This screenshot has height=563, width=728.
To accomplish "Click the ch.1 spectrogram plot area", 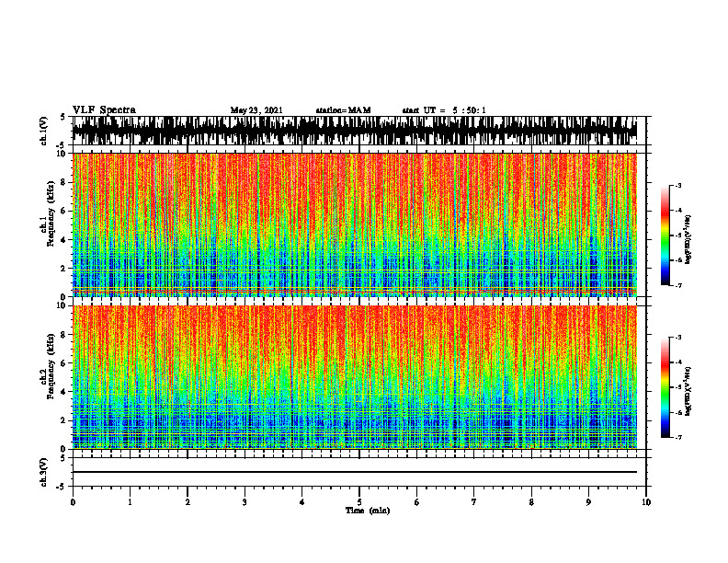I will pyautogui.click(x=355, y=224).
